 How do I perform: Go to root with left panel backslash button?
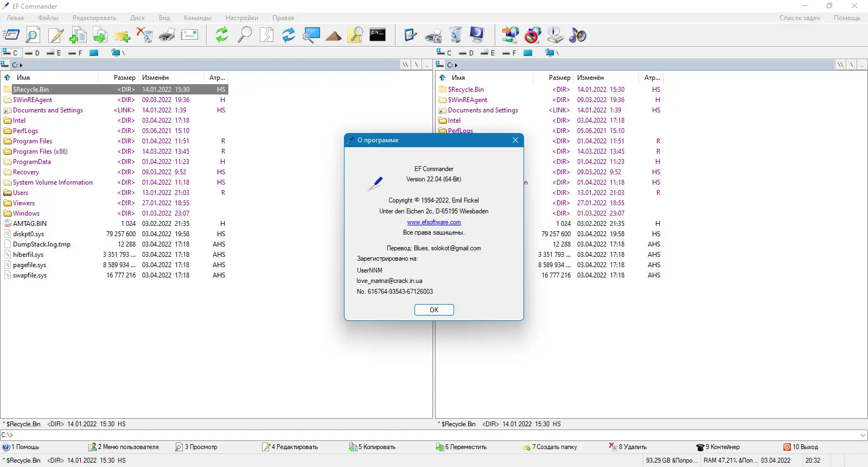(416, 65)
